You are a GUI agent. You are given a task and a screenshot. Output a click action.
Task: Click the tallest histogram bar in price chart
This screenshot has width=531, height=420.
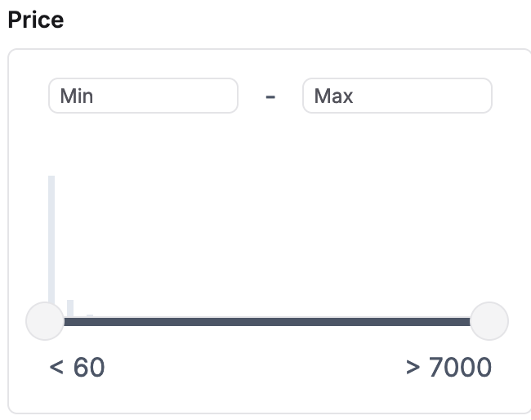(51, 240)
